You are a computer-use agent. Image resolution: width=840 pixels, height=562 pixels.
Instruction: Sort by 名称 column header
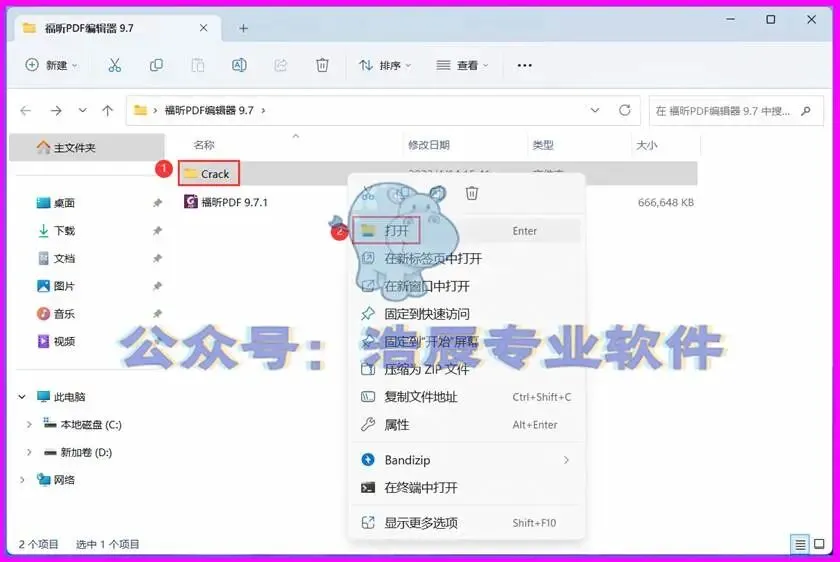(x=204, y=145)
